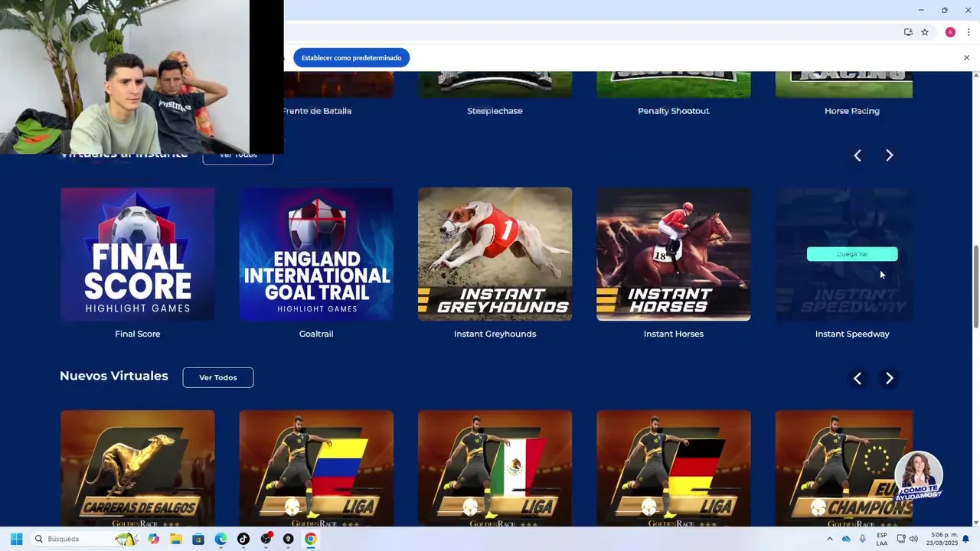Viewport: 980px width, 551px height.
Task: Open the ¿Cómo te ayudamos? chat assistant
Action: 918,476
